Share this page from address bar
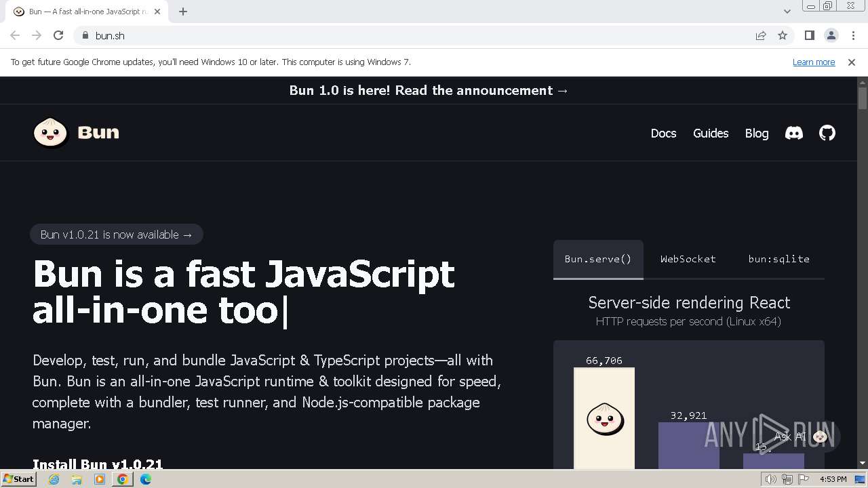This screenshot has height=488, width=868. coord(761,35)
